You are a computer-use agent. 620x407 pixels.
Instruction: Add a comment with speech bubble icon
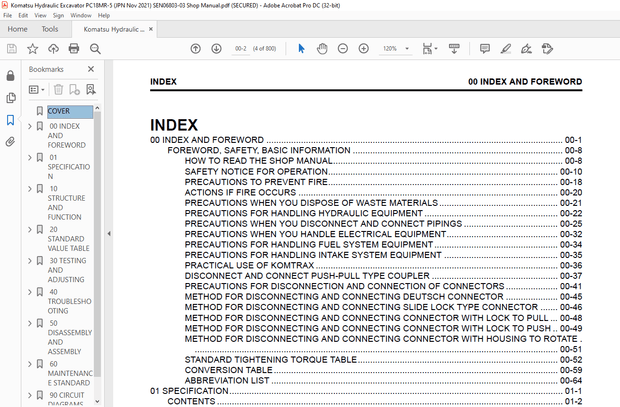tap(485, 49)
